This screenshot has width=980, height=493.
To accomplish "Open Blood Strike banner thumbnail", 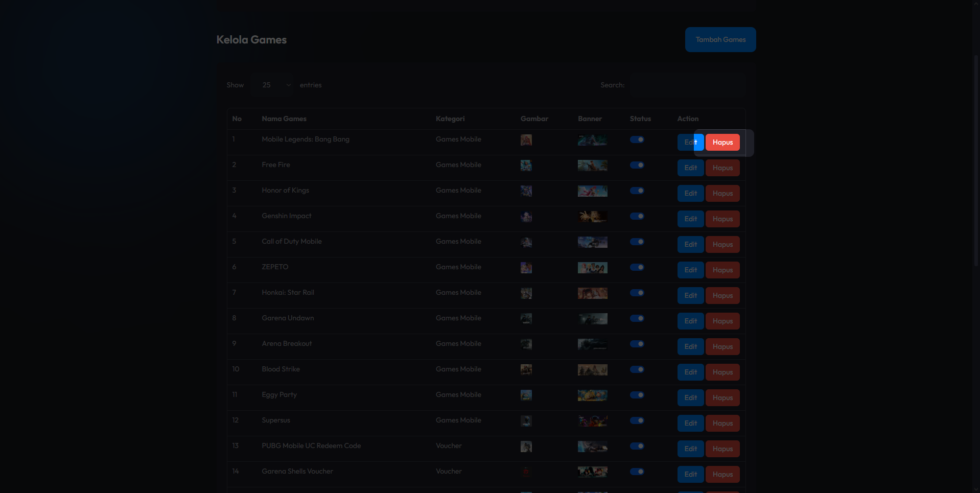I will (x=593, y=370).
